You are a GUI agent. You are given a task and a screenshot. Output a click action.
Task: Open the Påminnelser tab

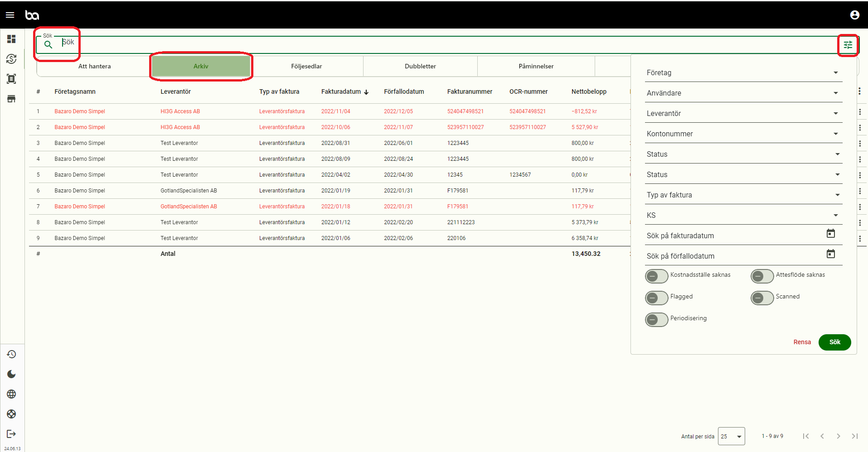(x=536, y=66)
